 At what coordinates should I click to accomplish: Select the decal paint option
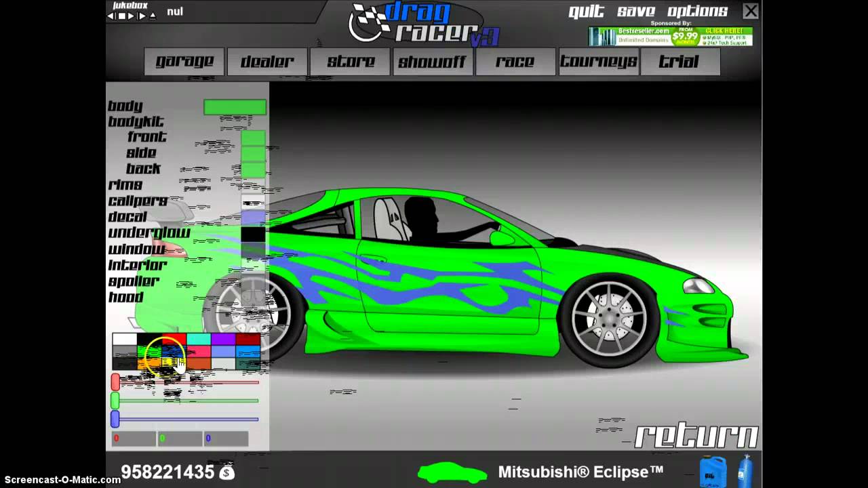click(127, 217)
